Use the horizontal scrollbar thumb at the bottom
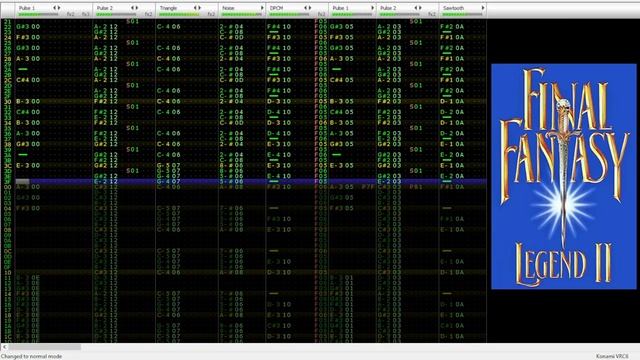640x360 pixels. tap(45, 347)
